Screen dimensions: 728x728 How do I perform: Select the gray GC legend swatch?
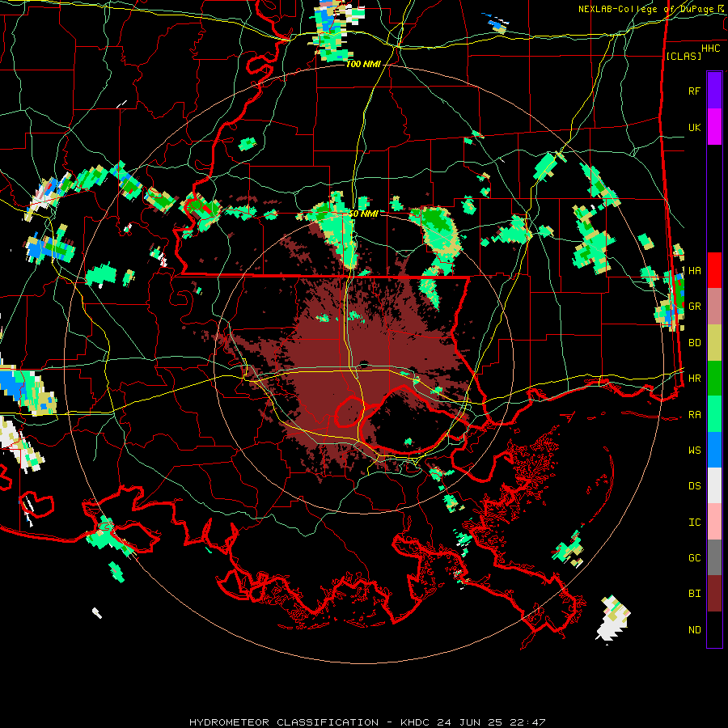pyautogui.click(x=714, y=557)
